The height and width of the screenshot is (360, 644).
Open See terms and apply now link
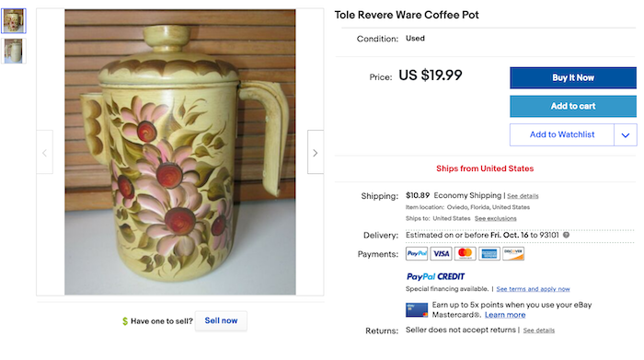tap(533, 289)
